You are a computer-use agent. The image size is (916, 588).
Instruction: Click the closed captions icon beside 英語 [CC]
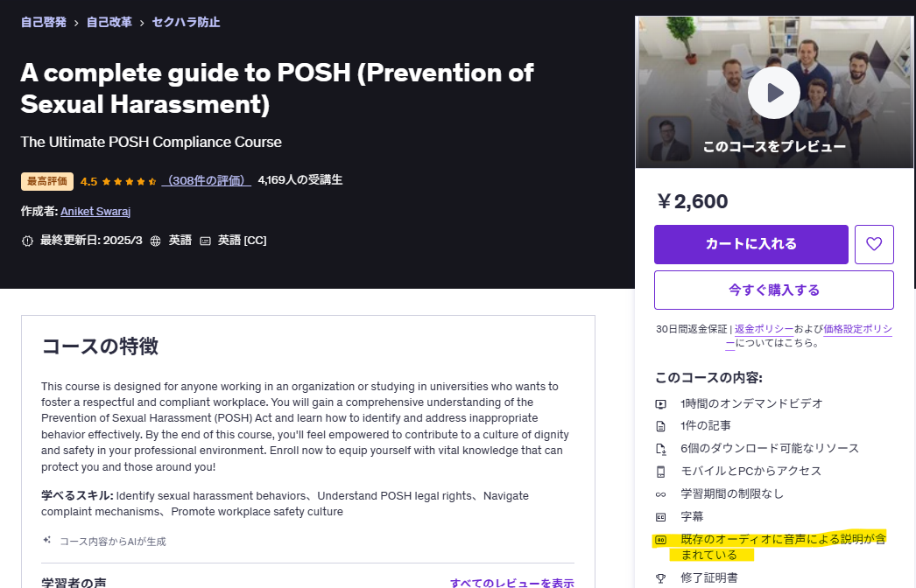click(205, 241)
